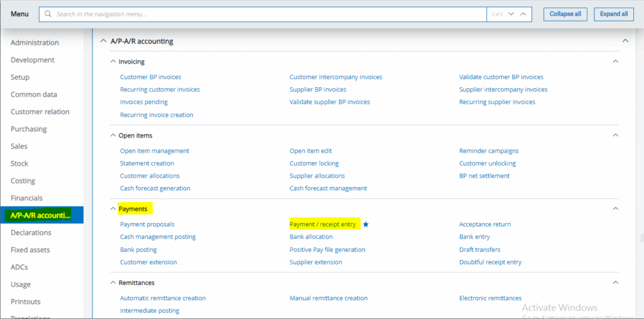Viewport: 644px width, 319px height.
Task: Click the right-side chevron of the Invoicing row
Action: (616, 62)
